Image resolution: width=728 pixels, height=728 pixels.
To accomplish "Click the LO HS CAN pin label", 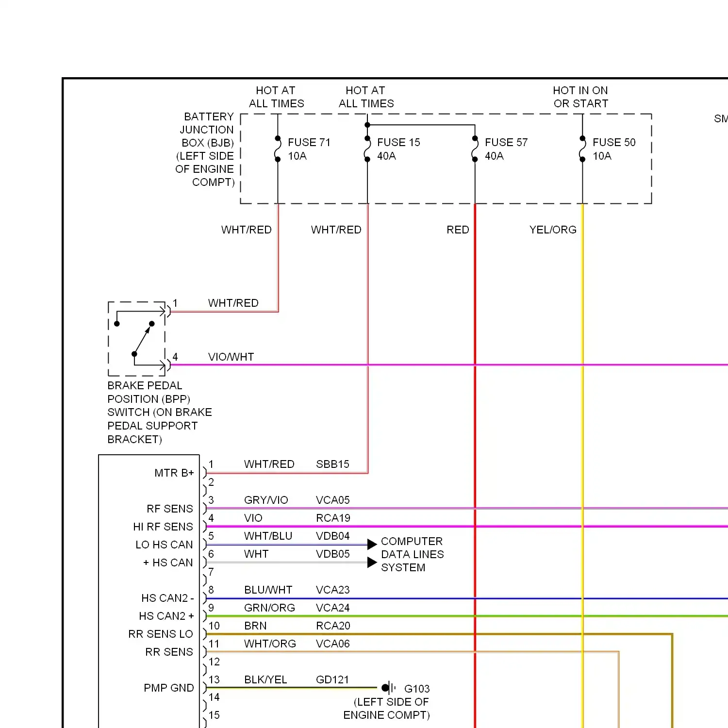I will (x=164, y=545).
